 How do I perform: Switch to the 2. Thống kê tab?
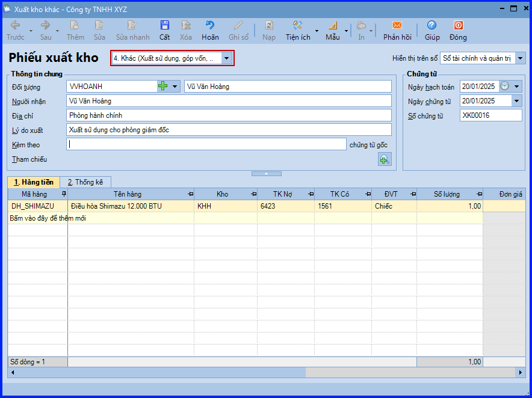click(x=85, y=182)
